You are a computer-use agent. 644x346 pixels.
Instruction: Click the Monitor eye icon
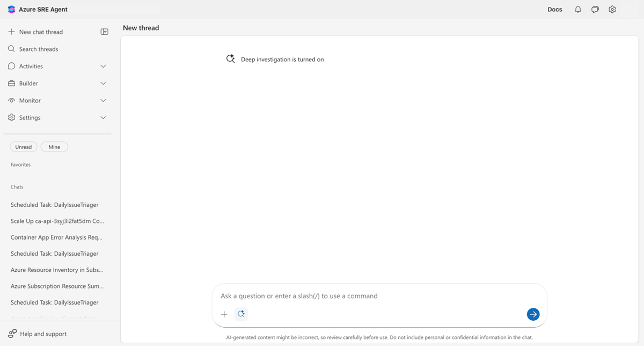pos(11,100)
